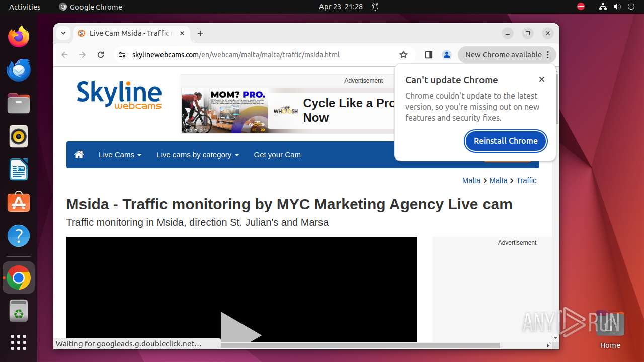Open Chrome profile avatar menu
Viewport: 644px width, 362px height.
point(447,55)
